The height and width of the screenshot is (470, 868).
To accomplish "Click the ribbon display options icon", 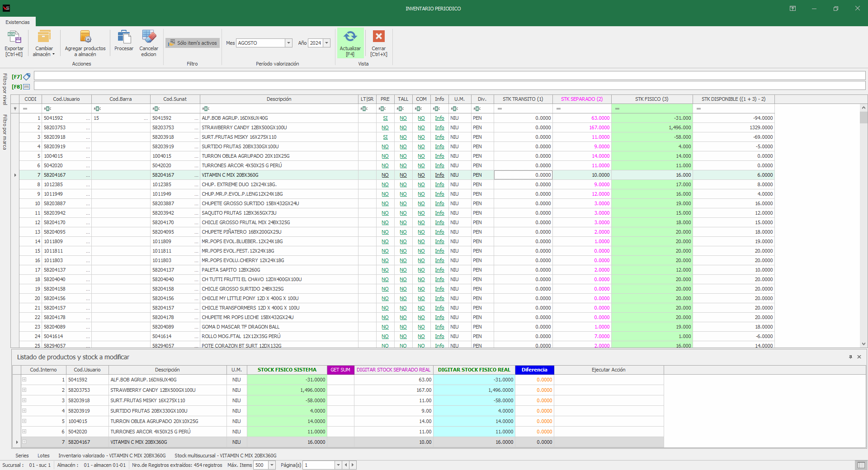I will [x=793, y=9].
